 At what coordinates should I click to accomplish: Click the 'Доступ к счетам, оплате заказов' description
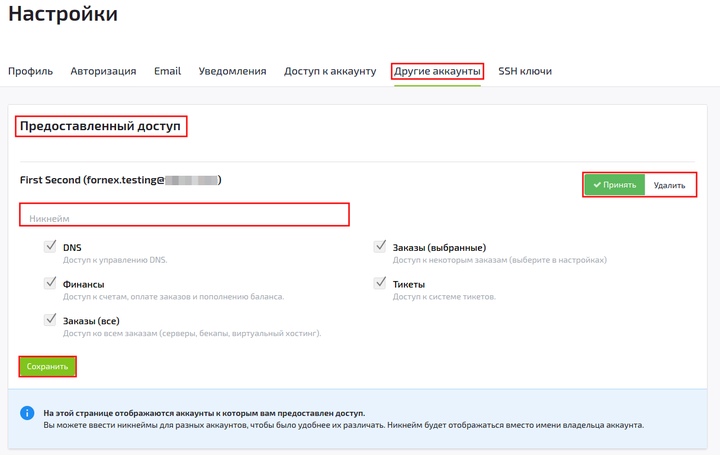(173, 297)
